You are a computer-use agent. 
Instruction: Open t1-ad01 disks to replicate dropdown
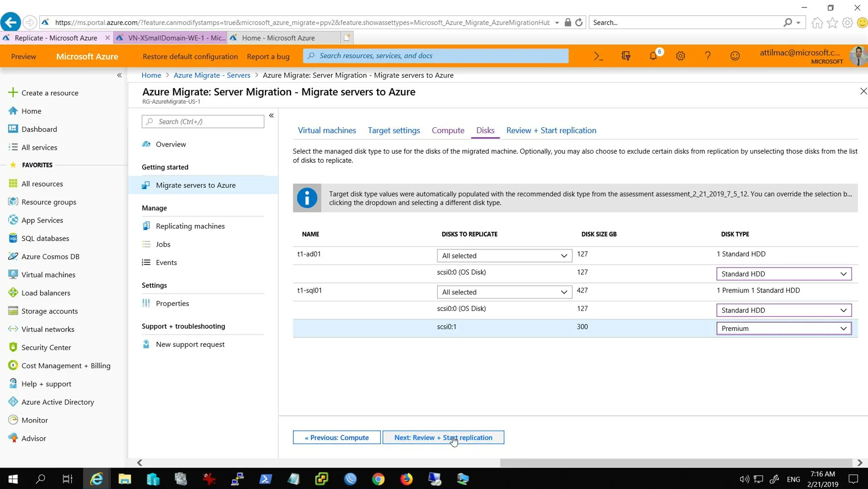tap(504, 255)
